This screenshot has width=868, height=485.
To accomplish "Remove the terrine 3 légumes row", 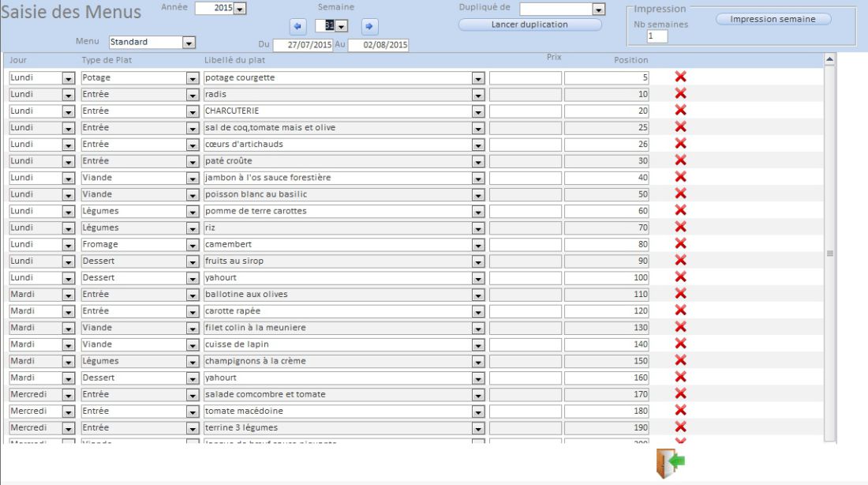I will click(x=680, y=427).
